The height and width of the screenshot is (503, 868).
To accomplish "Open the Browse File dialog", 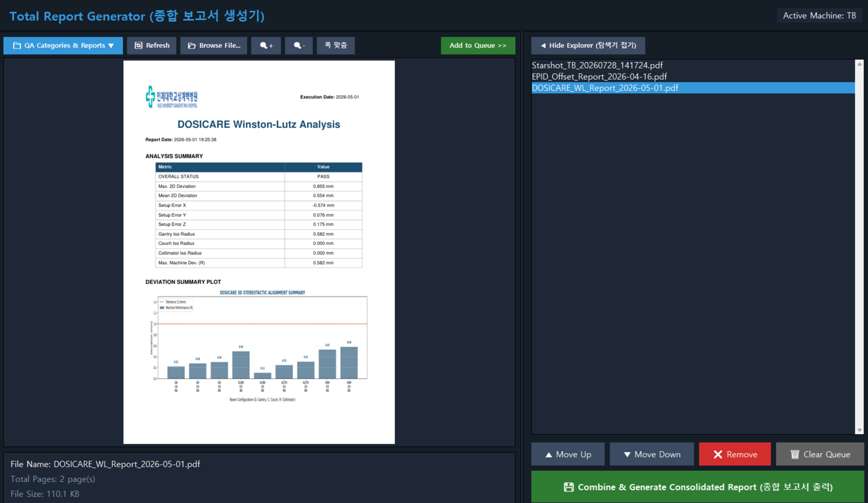I will click(x=213, y=46).
